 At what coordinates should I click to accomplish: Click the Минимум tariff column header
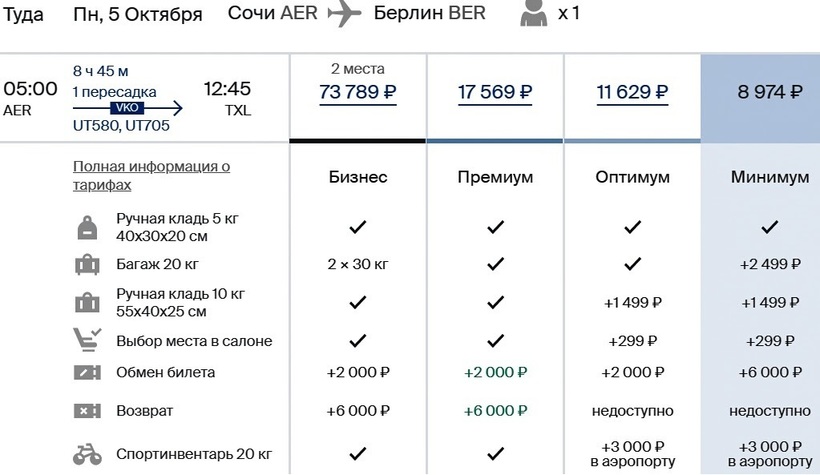(769, 177)
